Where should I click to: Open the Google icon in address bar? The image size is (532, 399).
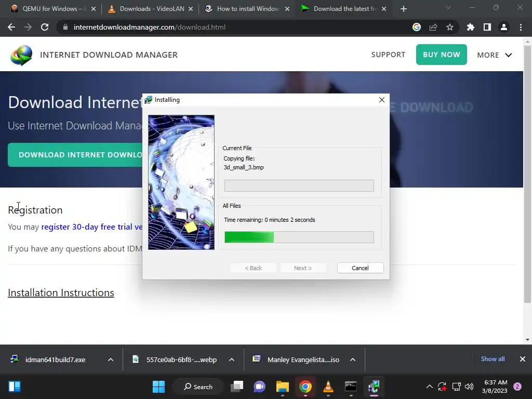point(417,27)
